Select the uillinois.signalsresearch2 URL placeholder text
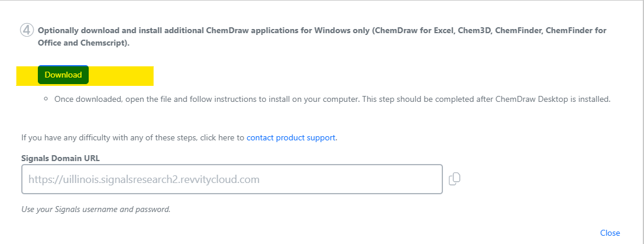 coord(144,179)
